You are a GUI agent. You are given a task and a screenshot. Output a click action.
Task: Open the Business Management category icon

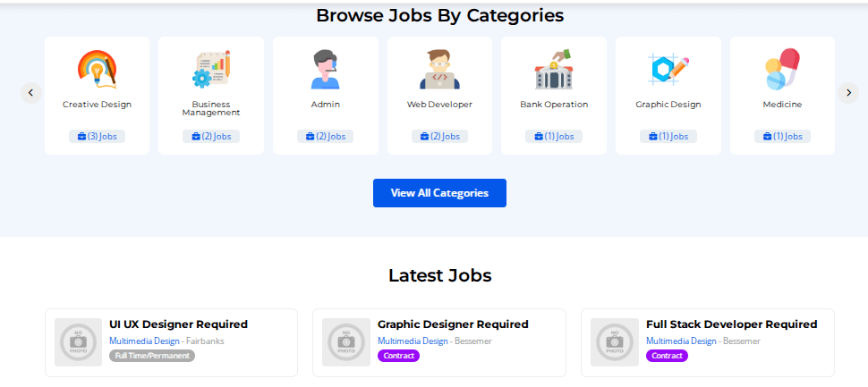pos(211,69)
